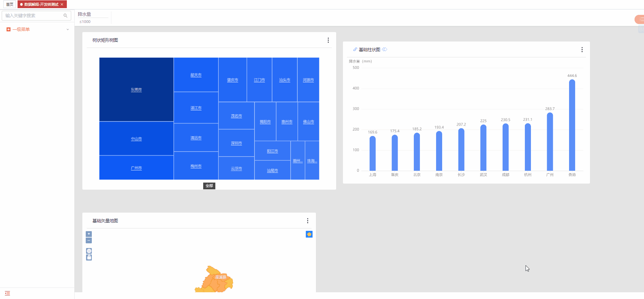Click the double-diamond icon after 基础柱状图 title
The width and height of the screenshot is (644, 299).
point(385,50)
